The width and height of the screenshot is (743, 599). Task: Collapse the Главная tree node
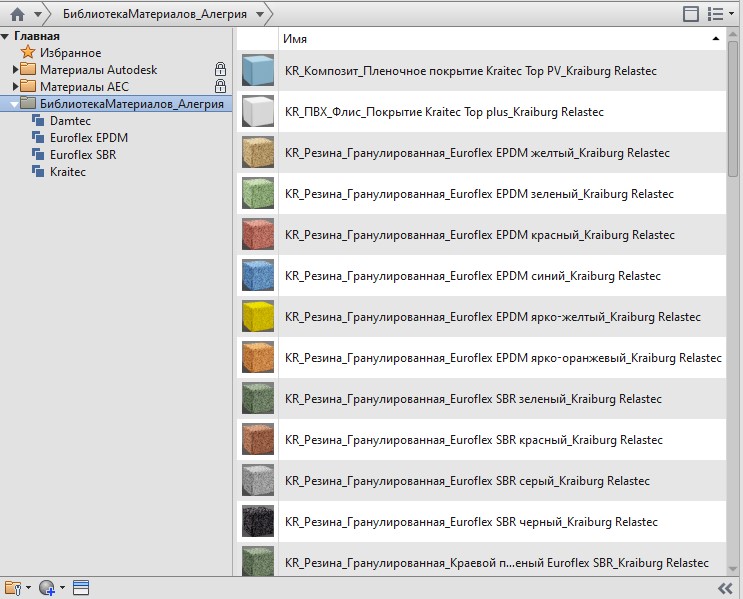click(5, 36)
